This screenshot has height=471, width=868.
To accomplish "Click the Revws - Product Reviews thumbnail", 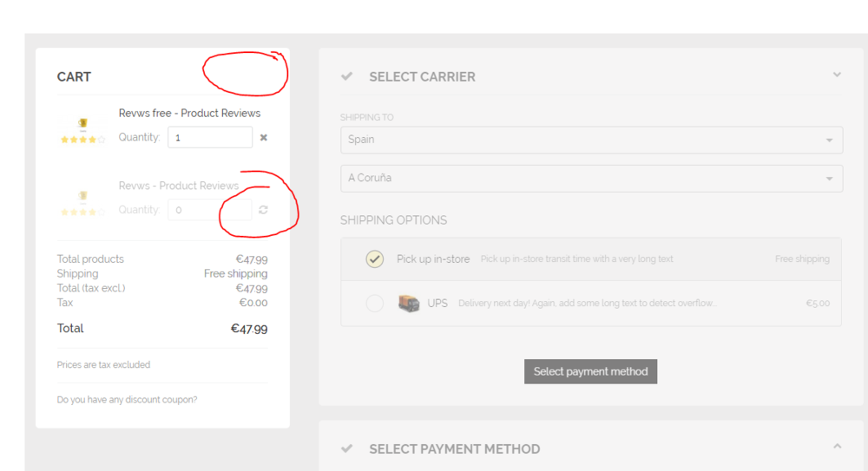I will click(x=82, y=203).
